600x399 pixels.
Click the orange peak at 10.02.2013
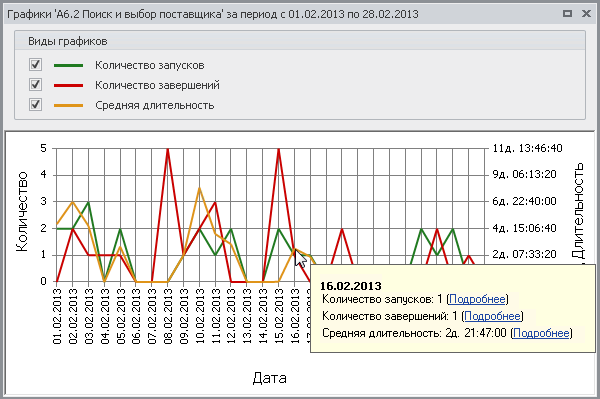coord(199,188)
